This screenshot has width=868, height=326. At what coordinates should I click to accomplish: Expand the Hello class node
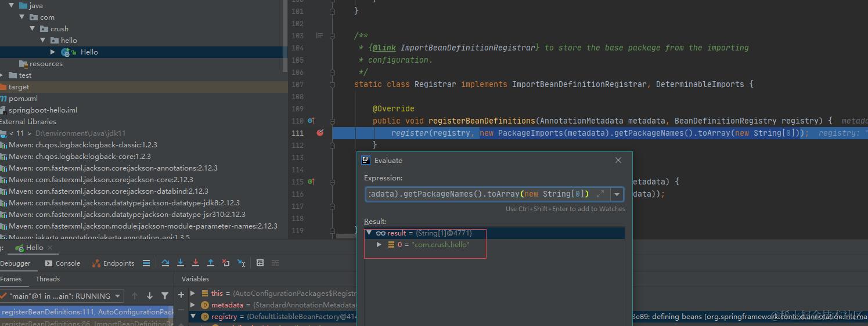pos(53,52)
